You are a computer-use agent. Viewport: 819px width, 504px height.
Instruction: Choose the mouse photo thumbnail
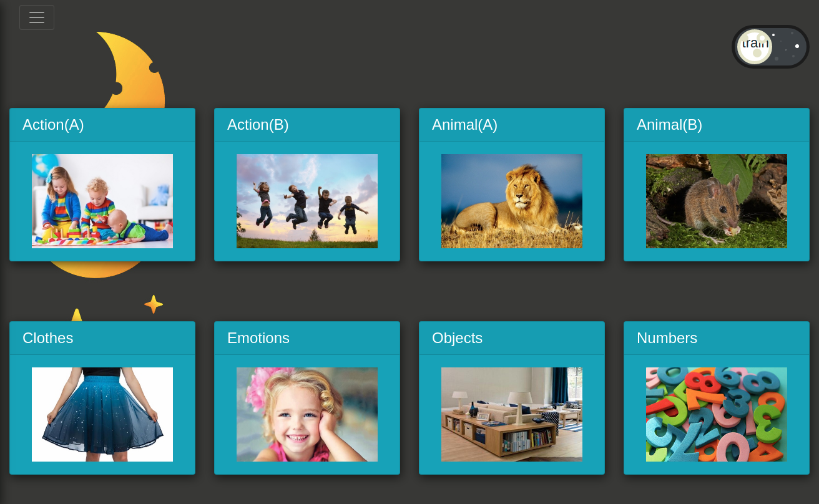coord(717,201)
